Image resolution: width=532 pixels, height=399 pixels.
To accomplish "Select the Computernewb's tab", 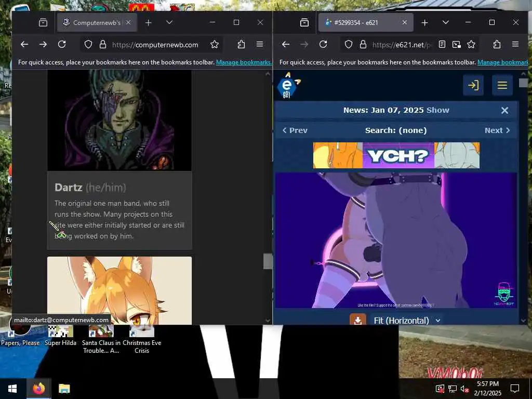I will (x=97, y=22).
